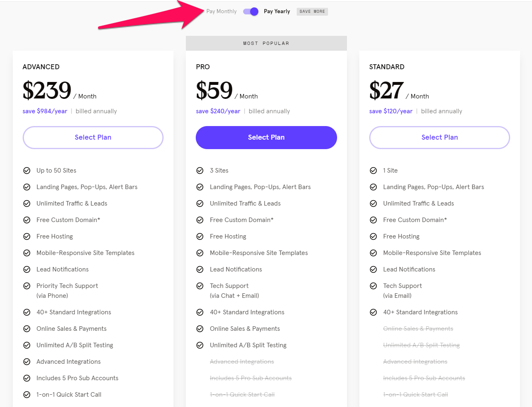Click checkmark beside Pro plan Unlimited A/B Split Testing
532x407 pixels.
200,345
